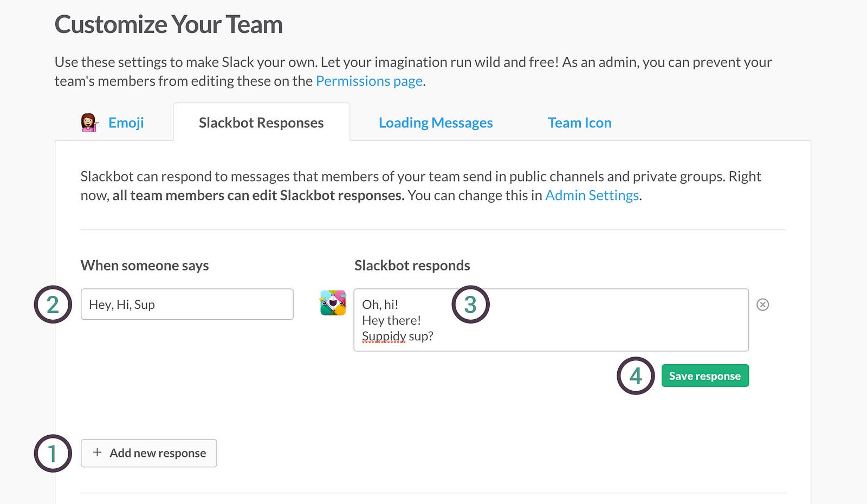
Task: Select the Slackbot Responses tab
Action: (261, 123)
